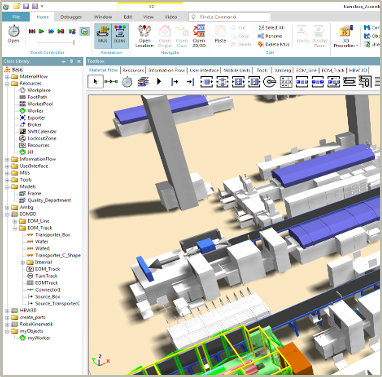Click the Open Location icon
Image resolution: width=382 pixels, height=377 pixels.
click(144, 36)
